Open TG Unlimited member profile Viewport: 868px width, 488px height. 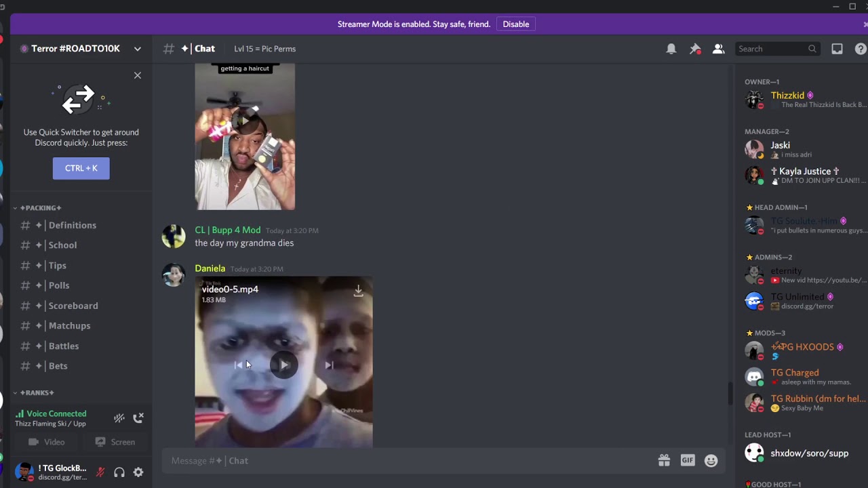coord(804,301)
